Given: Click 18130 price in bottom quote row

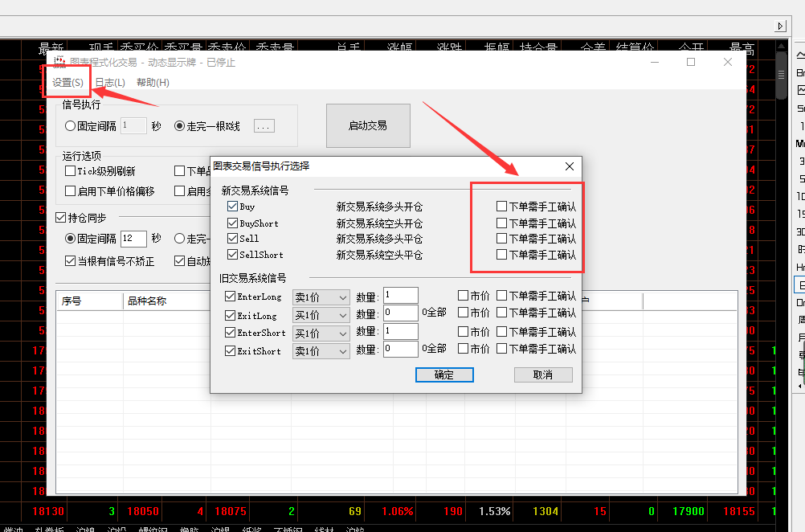Looking at the screenshot, I should click(48, 511).
